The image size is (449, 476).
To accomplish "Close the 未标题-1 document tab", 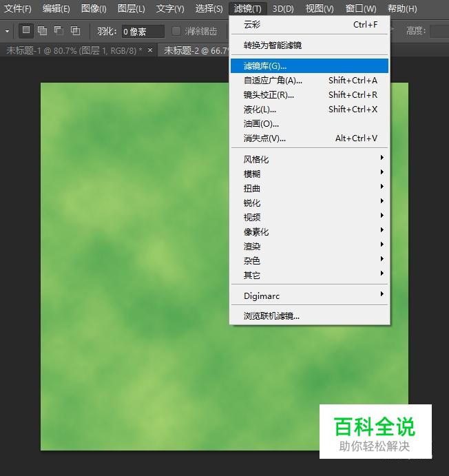I will pyautogui.click(x=150, y=50).
